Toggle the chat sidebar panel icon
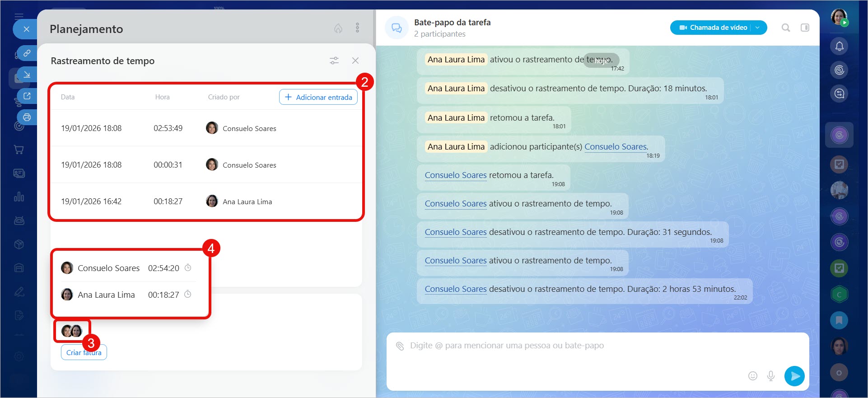Image resolution: width=868 pixels, height=398 pixels. (805, 28)
